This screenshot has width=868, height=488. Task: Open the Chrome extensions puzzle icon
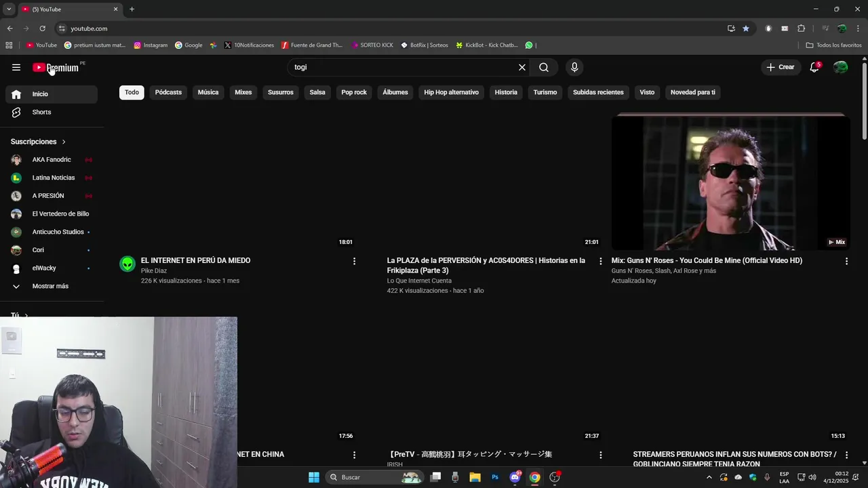[801, 28]
